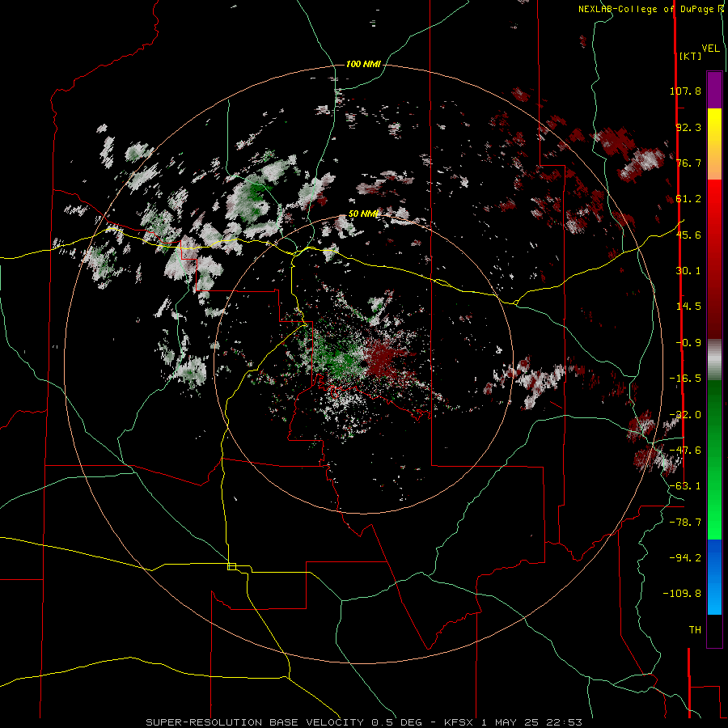The image size is (728, 728).
Task: Select the -32.0 legend value
Action: click(x=685, y=415)
